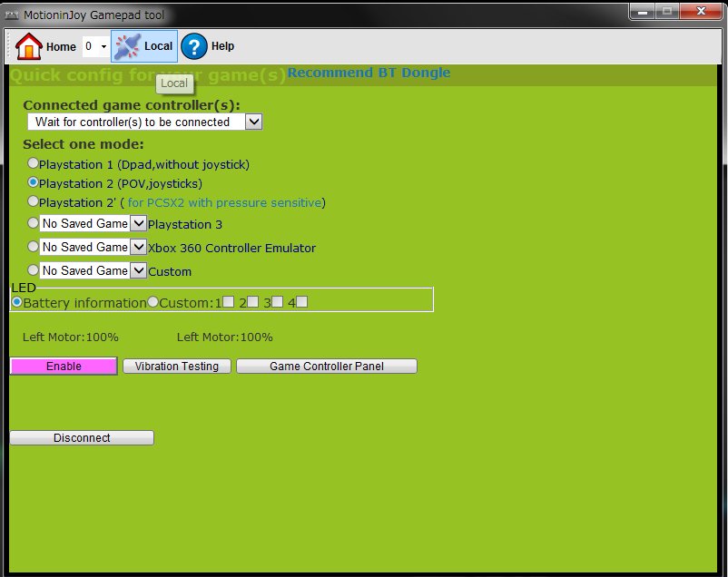Select Playstation 2 POV joysticks radio

33,182
